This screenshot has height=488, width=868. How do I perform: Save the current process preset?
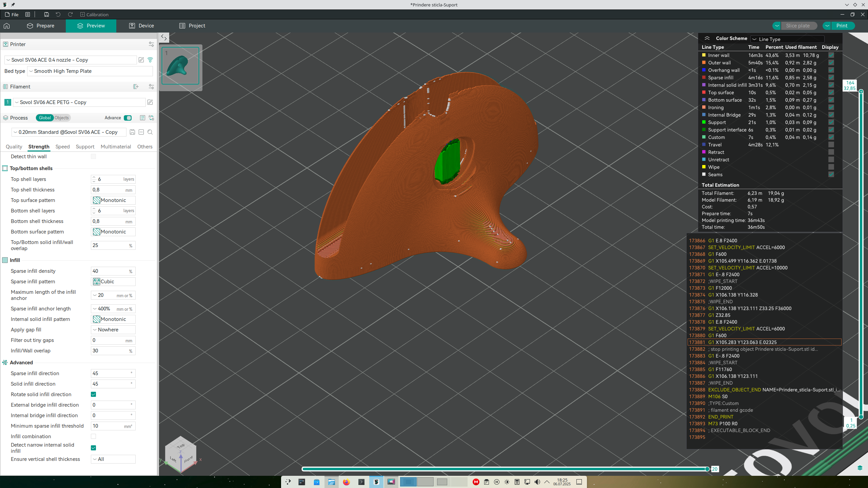(133, 132)
